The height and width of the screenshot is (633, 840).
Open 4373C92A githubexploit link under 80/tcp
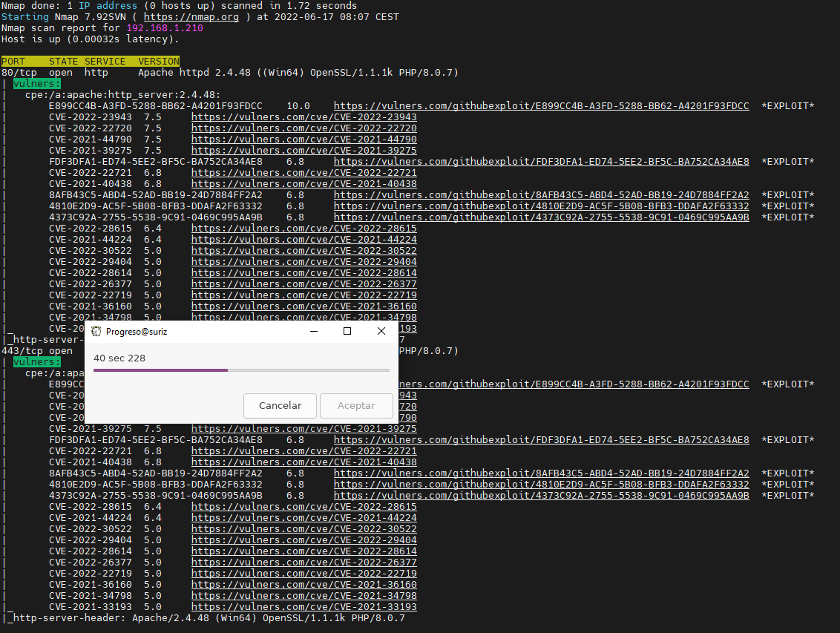point(542,217)
